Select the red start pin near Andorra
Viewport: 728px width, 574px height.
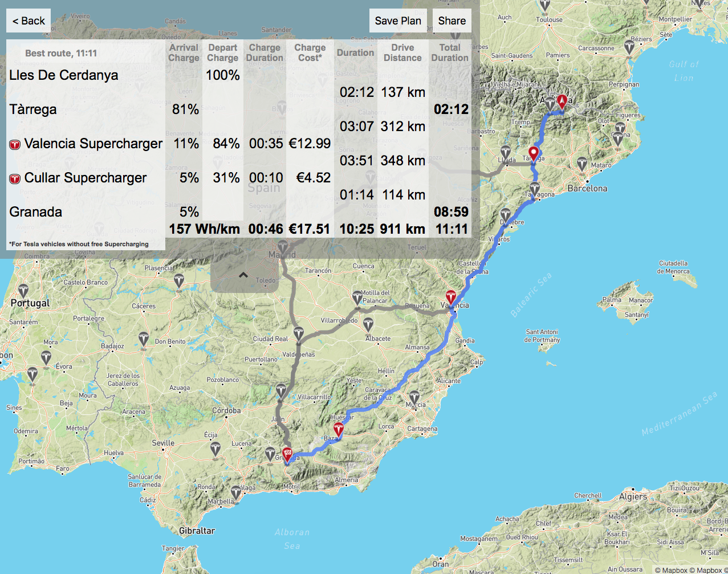563,101
